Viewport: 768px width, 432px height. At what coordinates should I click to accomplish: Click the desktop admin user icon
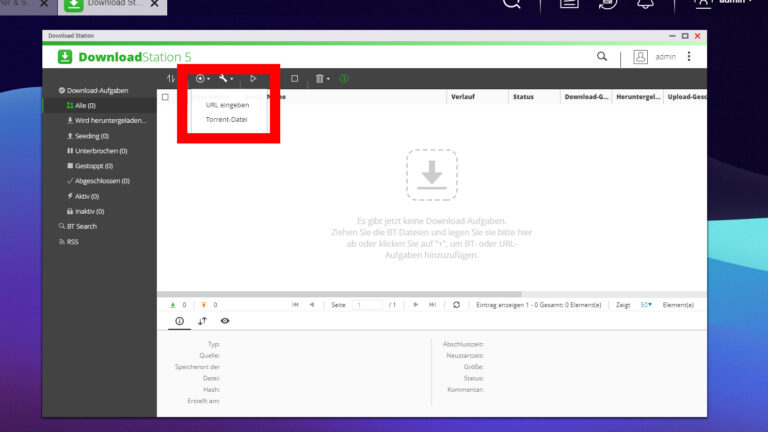[702, 3]
